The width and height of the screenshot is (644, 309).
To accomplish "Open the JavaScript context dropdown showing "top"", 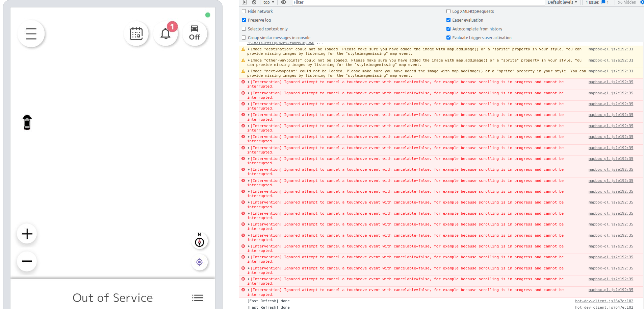I will [268, 3].
